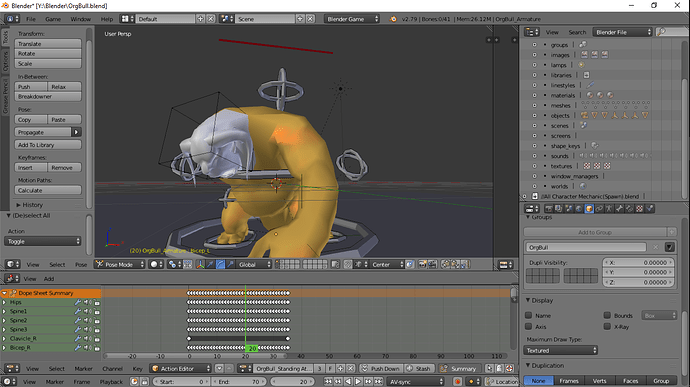Enable the Name display checkbox
The image size is (690, 387).
[529, 315]
